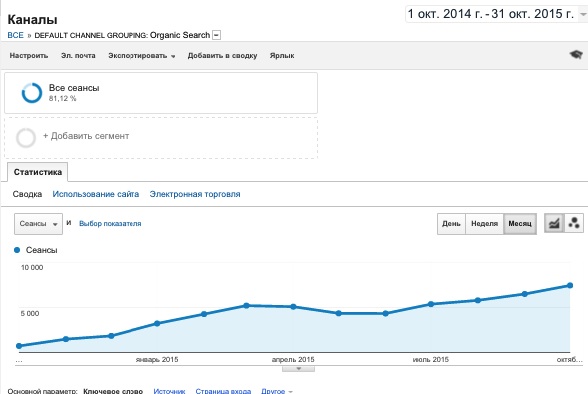The width and height of the screenshot is (588, 394).
Task: Click the июль 2015 axis label
Action: [430, 360]
